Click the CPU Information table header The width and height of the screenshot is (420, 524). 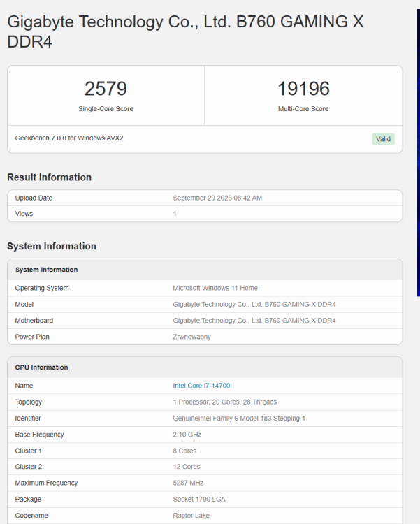pyautogui.click(x=205, y=367)
